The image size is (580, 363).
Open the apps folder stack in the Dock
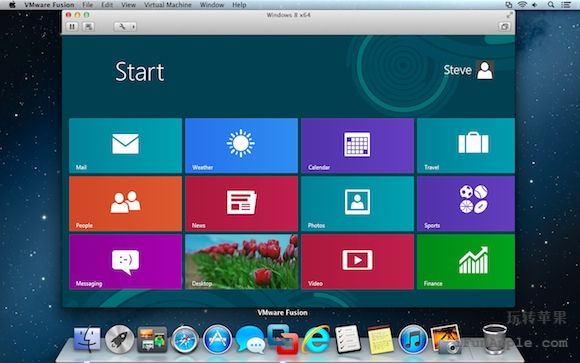tap(152, 339)
